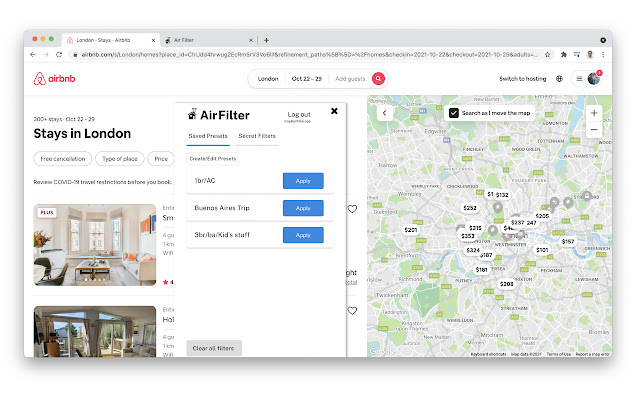The width and height of the screenshot is (640, 400).
Task: Select the London Stays Airbnb browser tab
Action: coord(110,40)
